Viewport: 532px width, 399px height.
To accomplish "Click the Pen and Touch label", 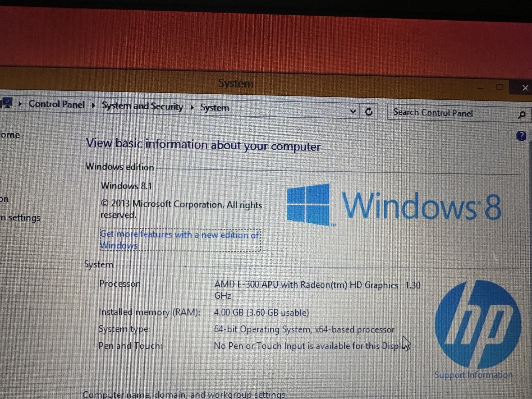I will 130,346.
